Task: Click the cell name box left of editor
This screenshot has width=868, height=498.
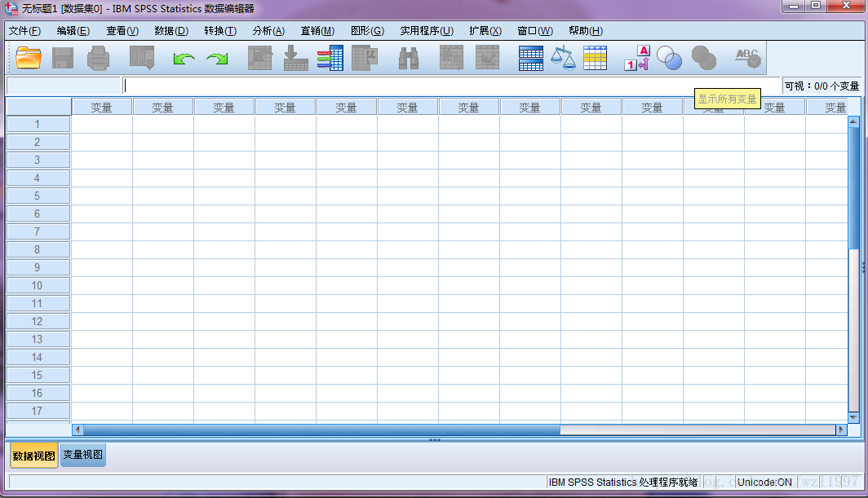Action: click(x=63, y=86)
